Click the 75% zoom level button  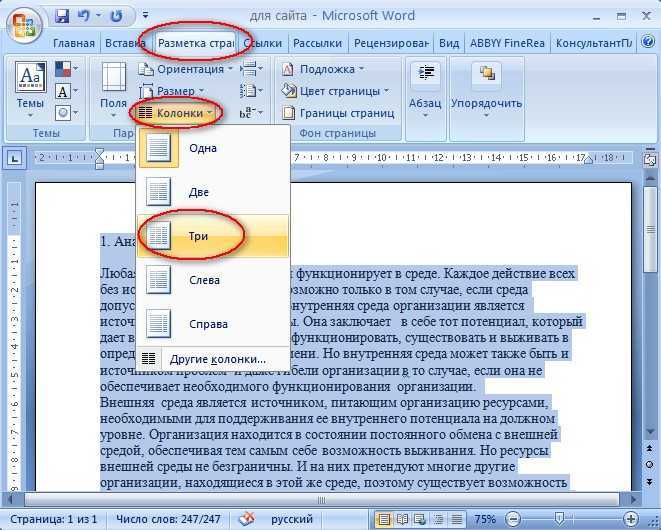pos(485,519)
